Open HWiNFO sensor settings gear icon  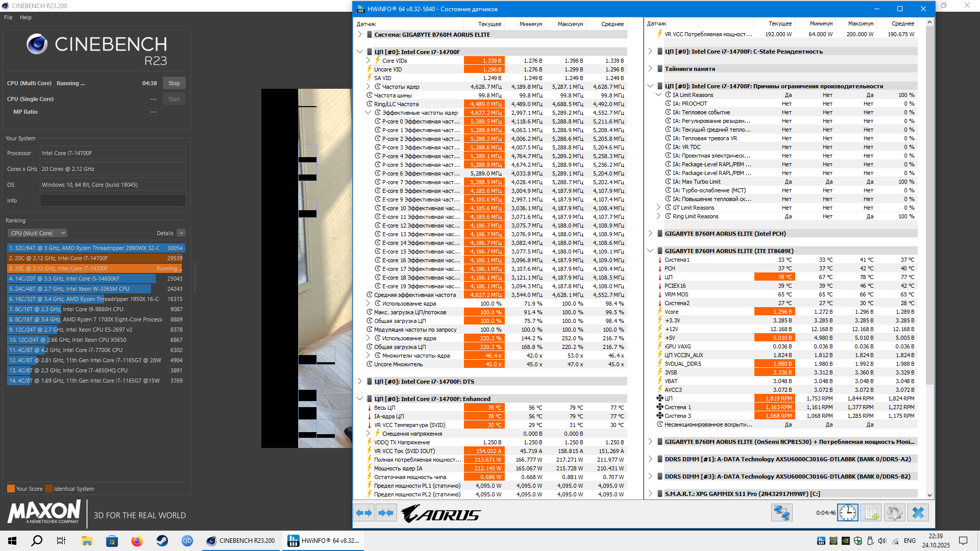coord(894,513)
